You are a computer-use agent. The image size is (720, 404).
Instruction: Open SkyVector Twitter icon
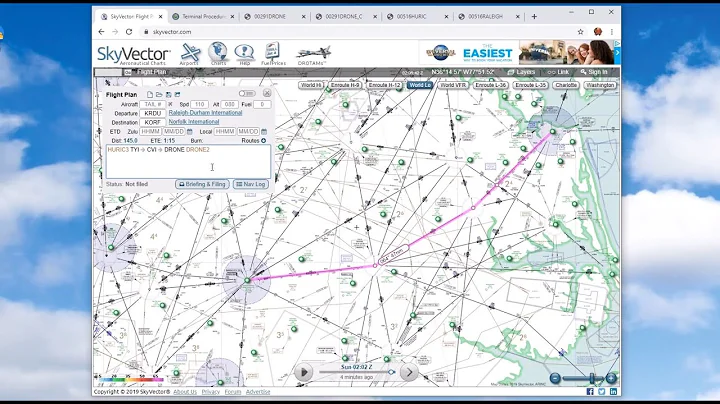[x=602, y=392]
